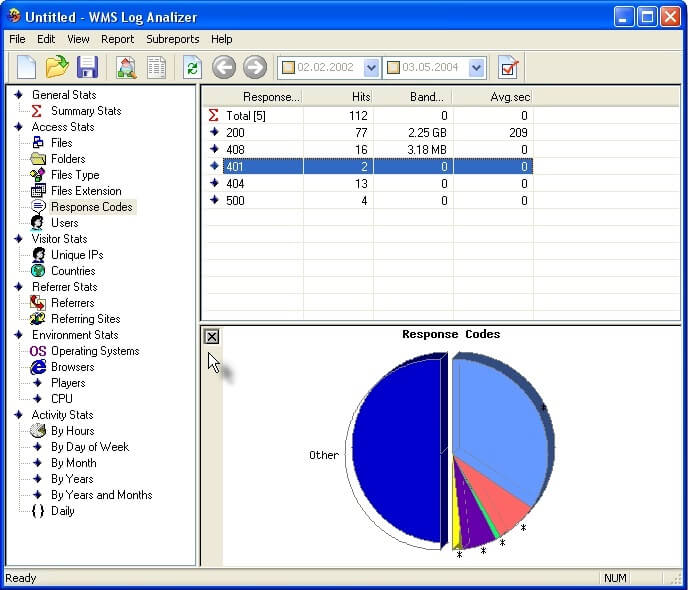The height and width of the screenshot is (590, 688).
Task: Click the dark blue Other pie slice
Action: click(x=397, y=452)
